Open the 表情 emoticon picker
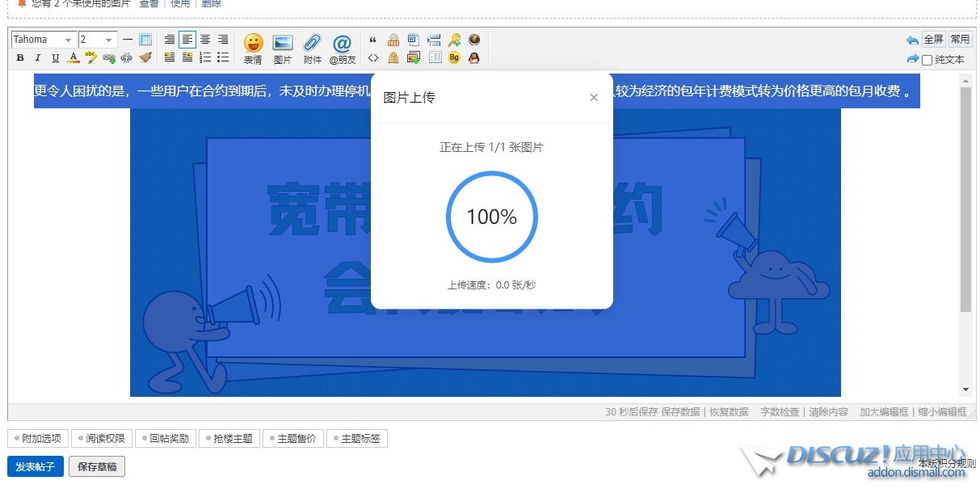Screen dimensions: 980x493 [x=253, y=48]
